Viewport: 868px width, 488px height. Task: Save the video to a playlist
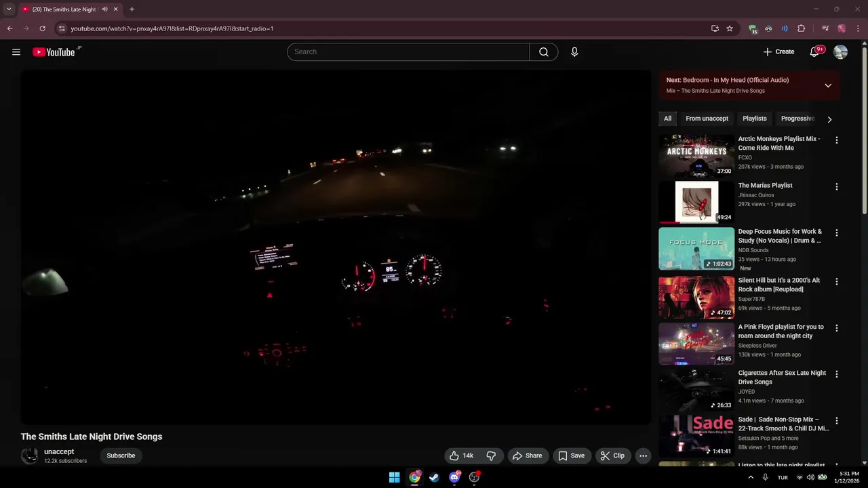[x=571, y=455]
